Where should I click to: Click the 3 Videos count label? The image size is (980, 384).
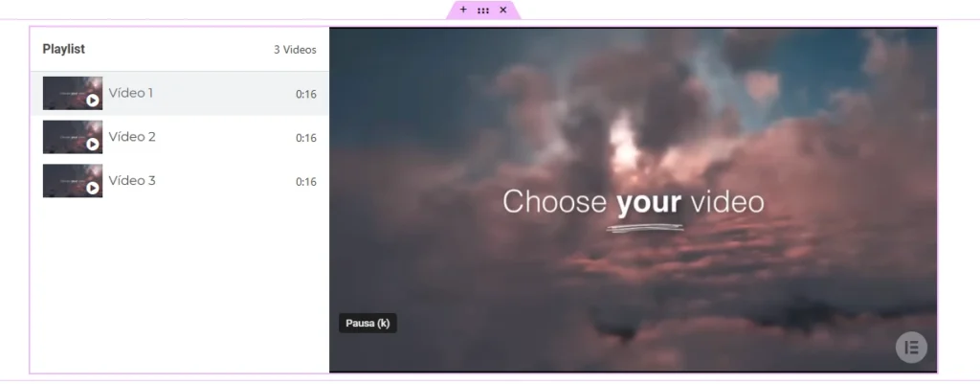(x=295, y=50)
